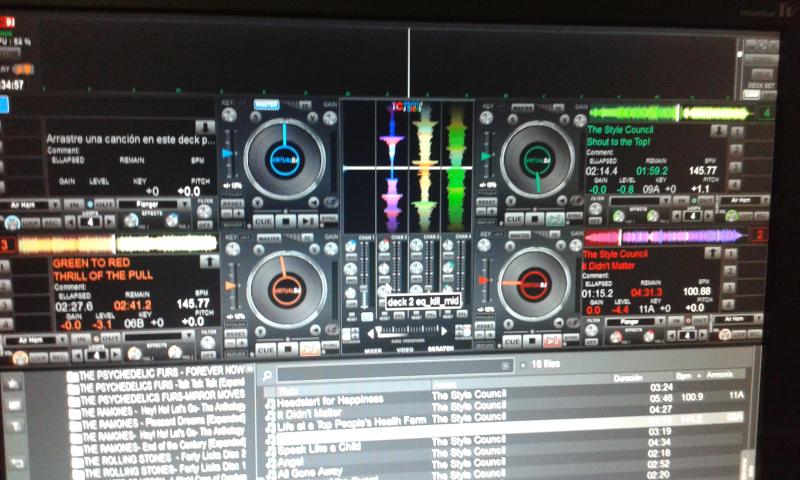Screen dimensions: 800x480
Task: Halve loop length on blue empty deck
Action: pyautogui.click(x=70, y=222)
